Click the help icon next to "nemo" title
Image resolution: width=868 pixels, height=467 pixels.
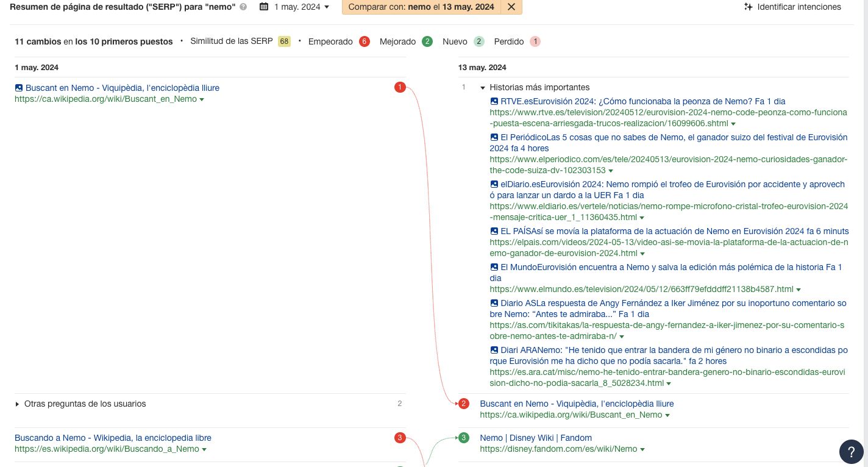pyautogui.click(x=243, y=7)
